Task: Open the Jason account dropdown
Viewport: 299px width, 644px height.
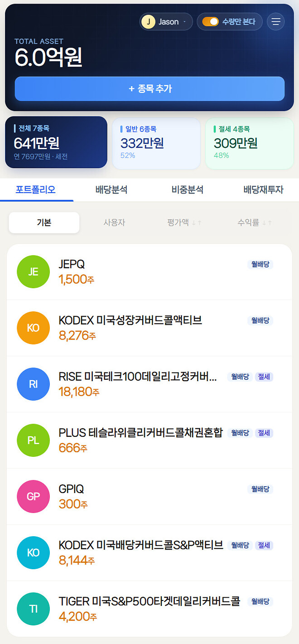Action: [x=166, y=21]
